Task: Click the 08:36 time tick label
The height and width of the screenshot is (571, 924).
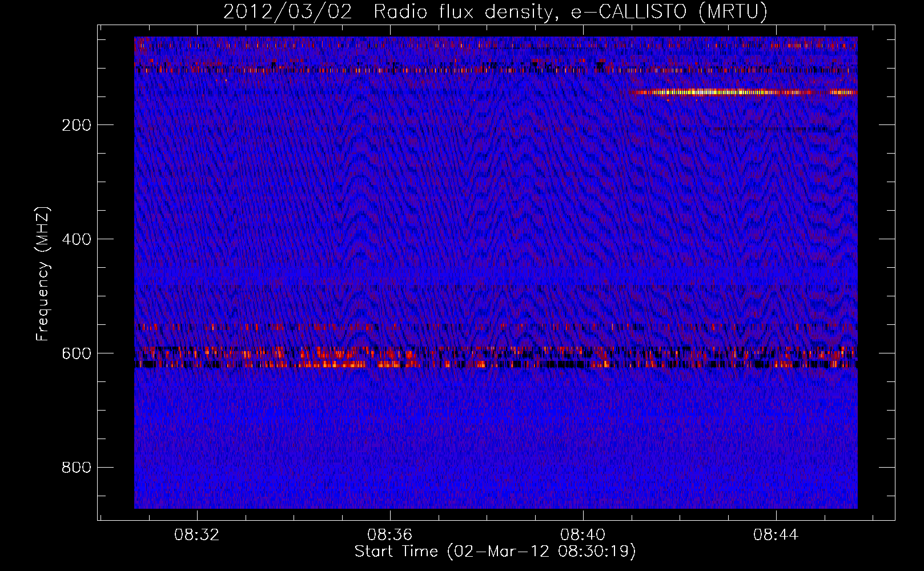Action: pos(390,535)
